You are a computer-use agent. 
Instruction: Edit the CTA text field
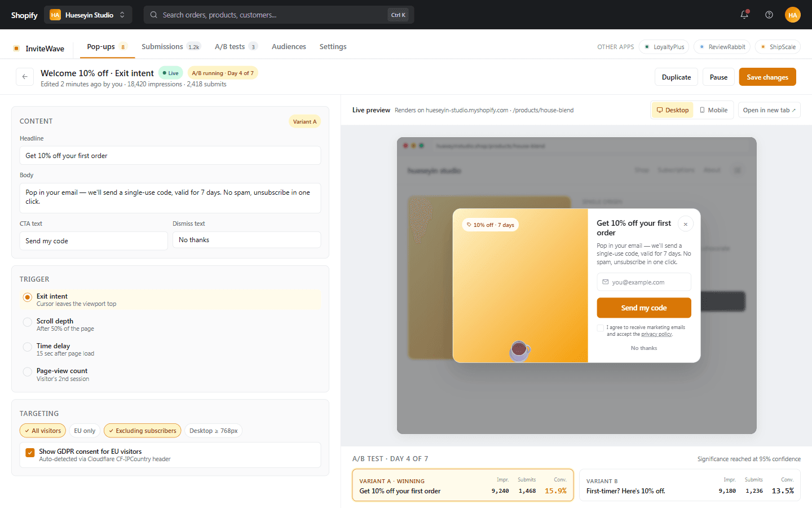[x=94, y=241]
